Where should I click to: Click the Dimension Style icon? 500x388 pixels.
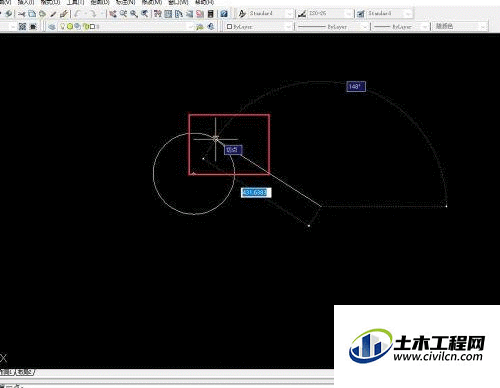pos(302,14)
